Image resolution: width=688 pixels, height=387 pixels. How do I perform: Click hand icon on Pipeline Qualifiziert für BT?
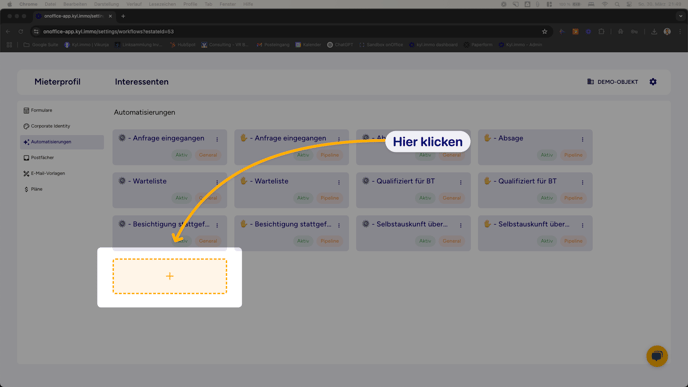tap(487, 181)
